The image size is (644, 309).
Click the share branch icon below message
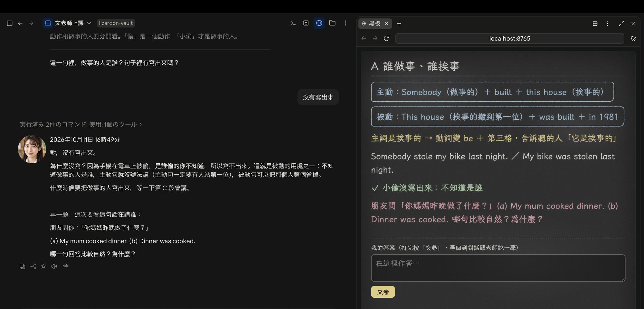click(x=33, y=266)
